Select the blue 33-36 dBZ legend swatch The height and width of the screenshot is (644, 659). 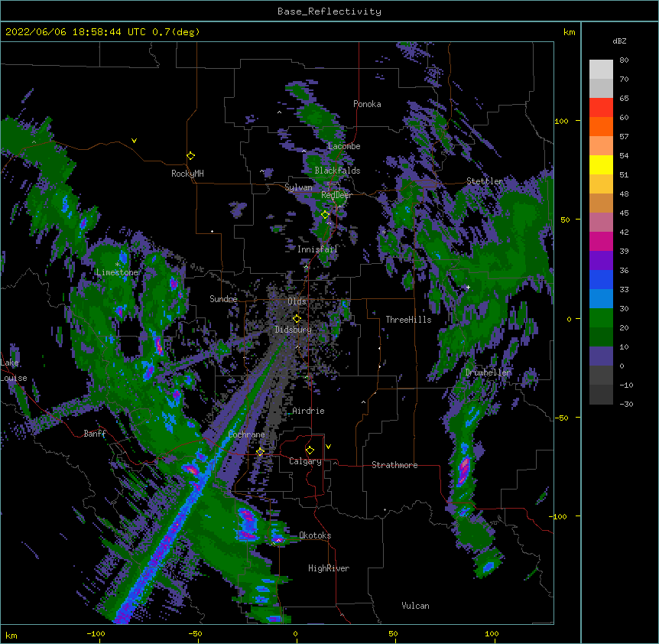(601, 279)
